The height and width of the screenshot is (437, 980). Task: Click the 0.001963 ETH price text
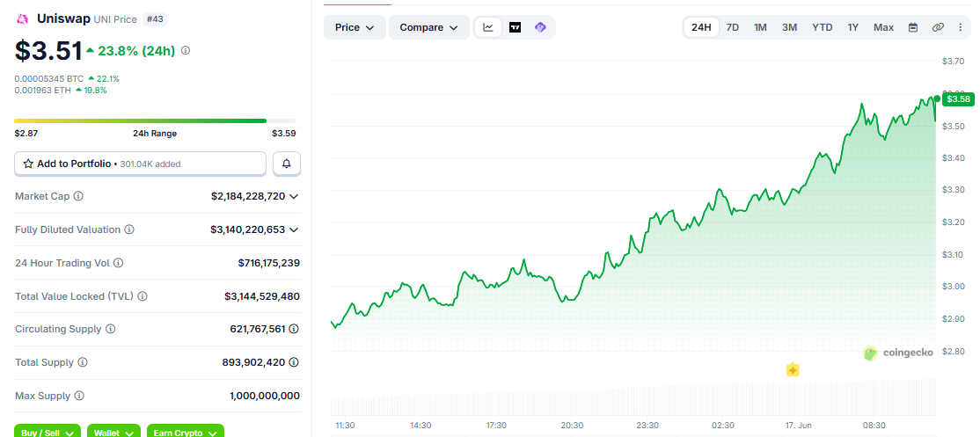point(43,90)
